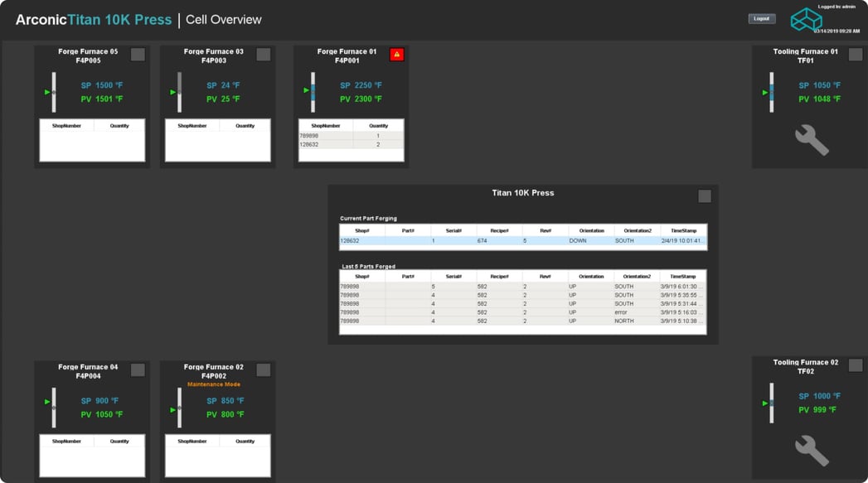Click the Forge Furnace 01 temperature gauge bar
This screenshot has height=483, width=868.
click(313, 93)
